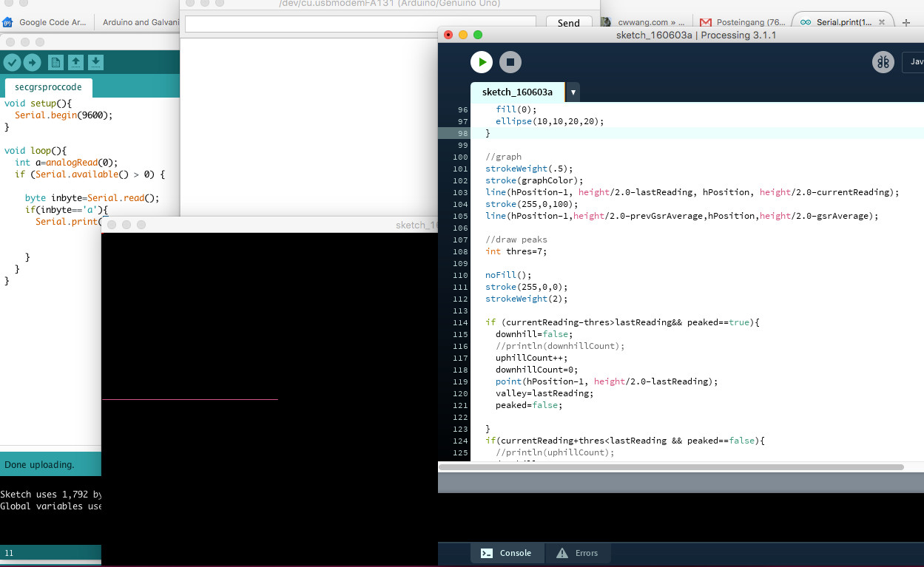Open the cwwang.com browser tab
The image size is (924, 567).
[x=644, y=22]
